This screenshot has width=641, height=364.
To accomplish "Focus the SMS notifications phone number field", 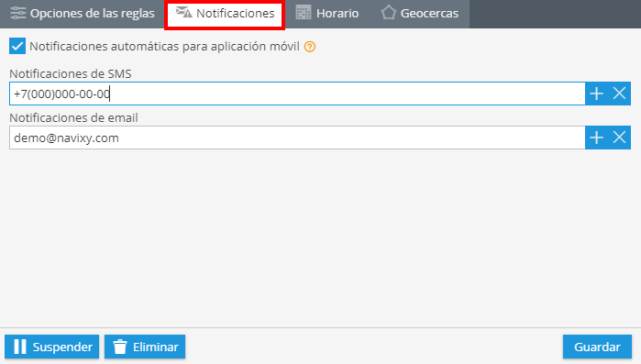I will (x=297, y=94).
